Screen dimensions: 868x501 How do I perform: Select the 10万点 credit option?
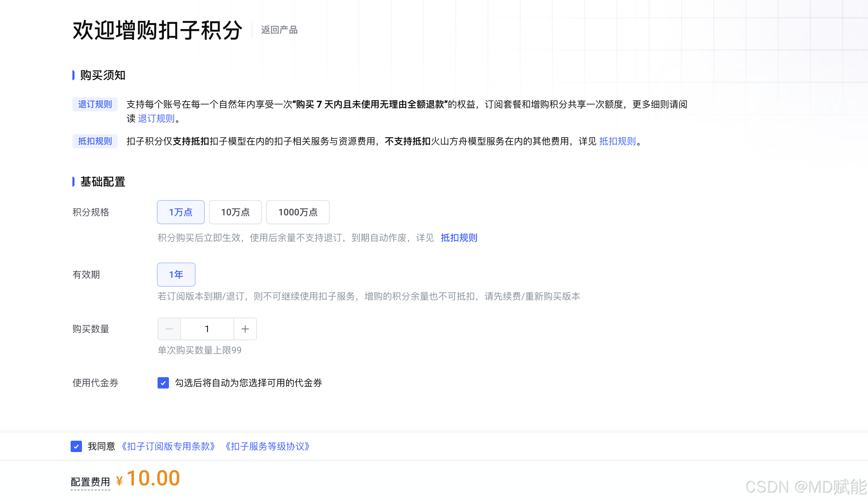[235, 212]
